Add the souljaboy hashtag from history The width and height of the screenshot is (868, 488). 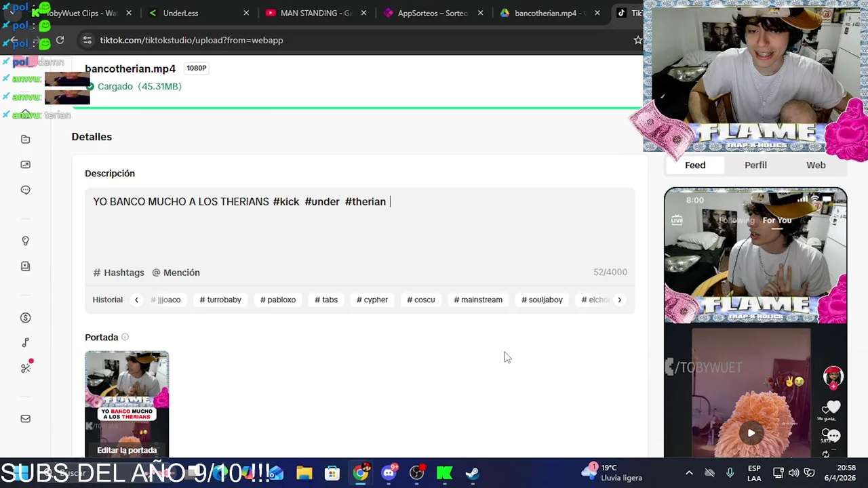point(542,300)
